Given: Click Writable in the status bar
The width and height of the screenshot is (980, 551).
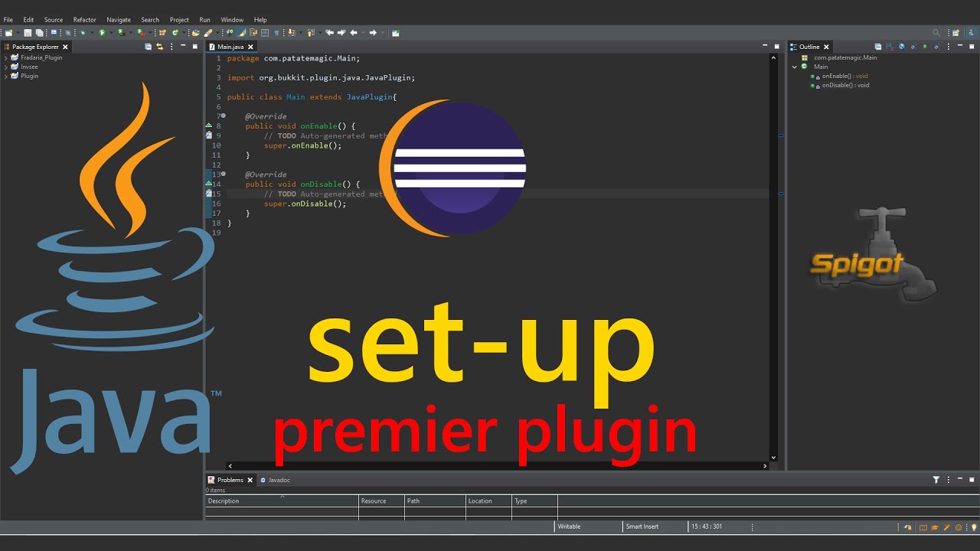Looking at the screenshot, I should coord(569,527).
